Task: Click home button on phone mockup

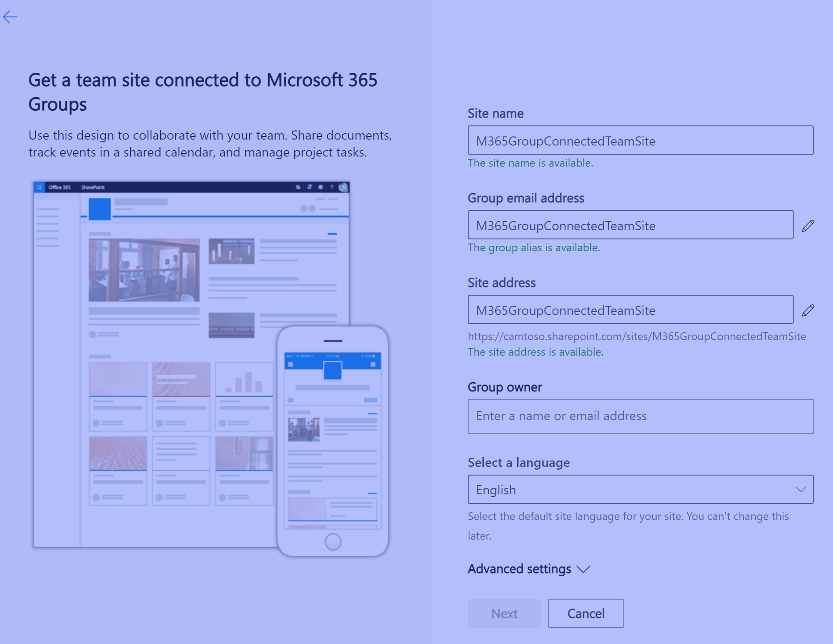Action: click(333, 542)
